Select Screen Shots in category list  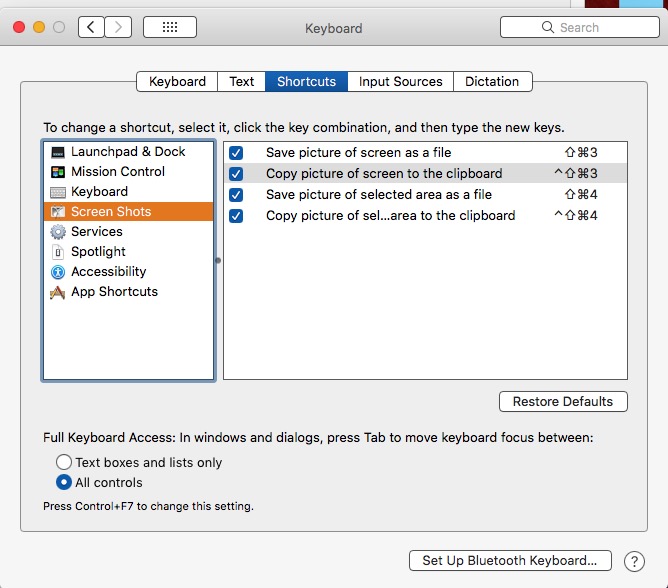(128, 212)
